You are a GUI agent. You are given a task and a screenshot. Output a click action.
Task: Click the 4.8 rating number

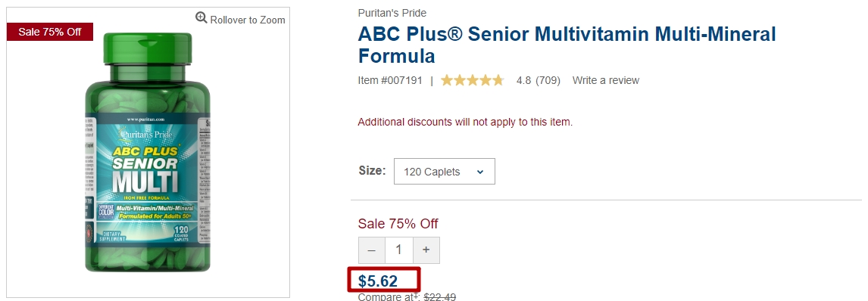point(523,81)
